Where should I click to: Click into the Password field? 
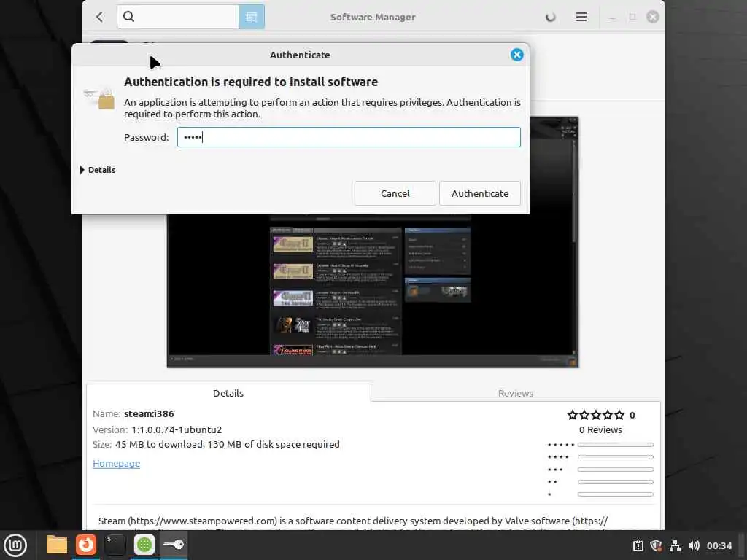click(x=349, y=137)
